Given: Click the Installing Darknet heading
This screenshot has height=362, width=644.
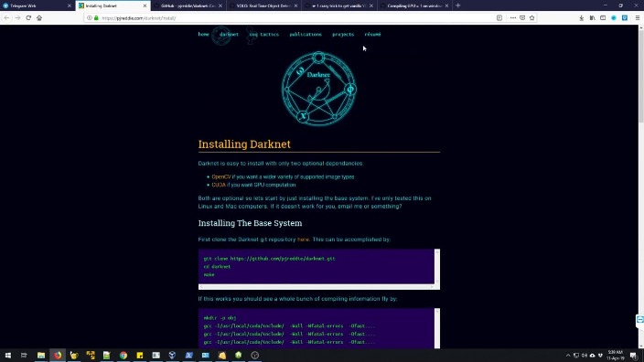Looking at the screenshot, I should [x=244, y=144].
